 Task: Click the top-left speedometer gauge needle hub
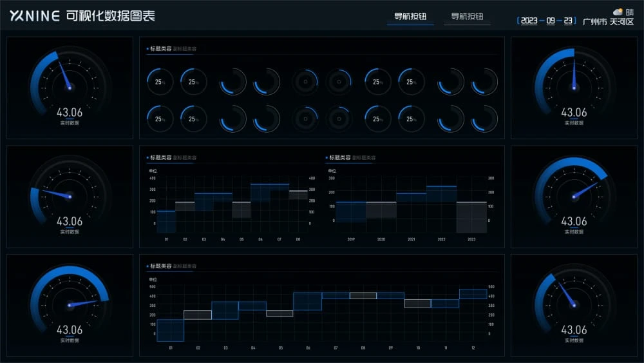coord(70,86)
